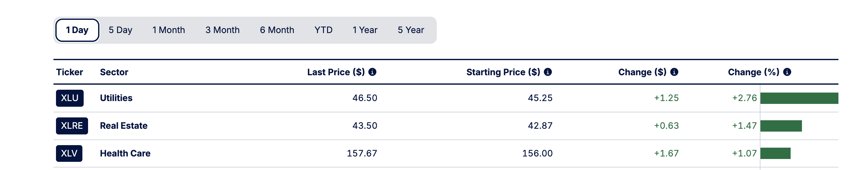Click the Change ($) info icon
Viewport: 868px width, 170px height.
(x=674, y=72)
